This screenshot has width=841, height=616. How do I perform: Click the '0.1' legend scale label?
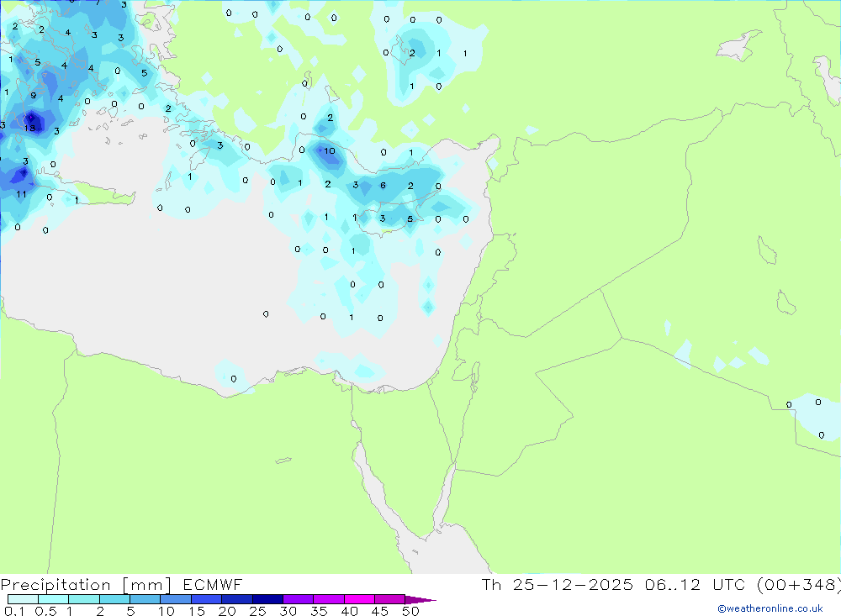(x=14, y=611)
